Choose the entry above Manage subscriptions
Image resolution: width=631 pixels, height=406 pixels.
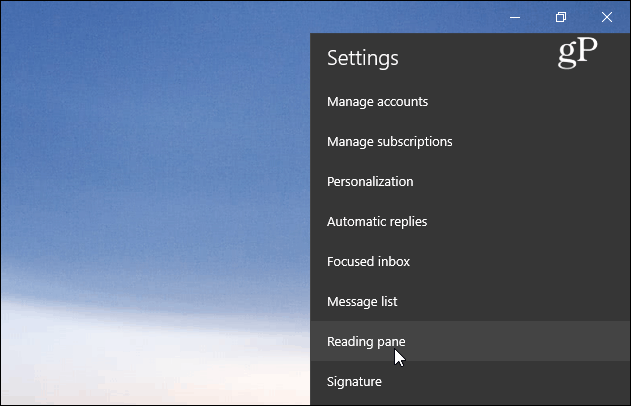pyautogui.click(x=470, y=101)
